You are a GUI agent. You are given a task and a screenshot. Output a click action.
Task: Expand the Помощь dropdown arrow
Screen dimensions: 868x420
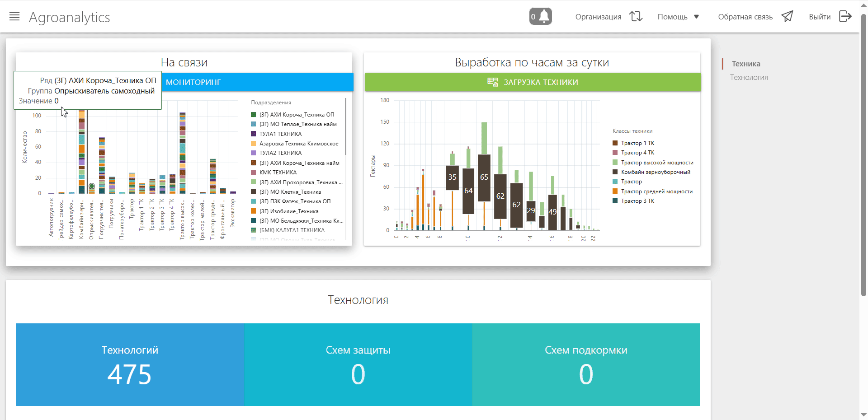696,17
